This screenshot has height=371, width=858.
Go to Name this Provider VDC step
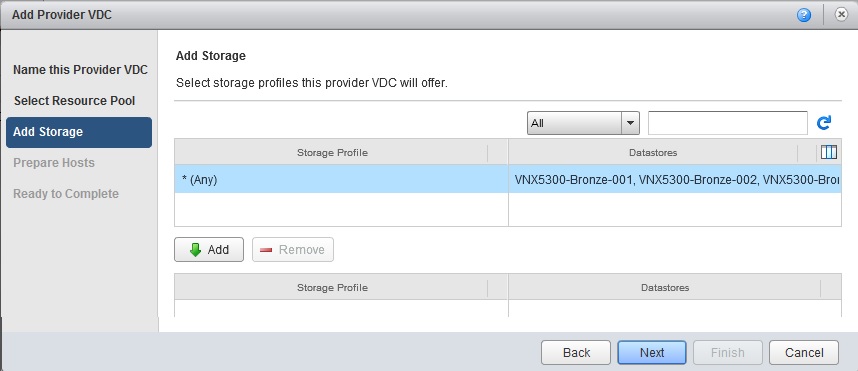[x=80, y=70]
